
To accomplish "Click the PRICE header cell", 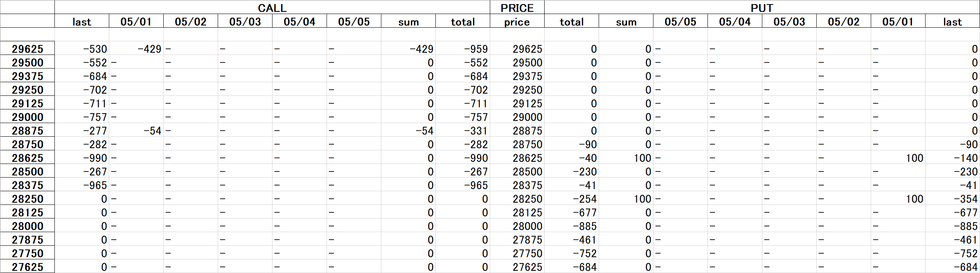I will pos(517,8).
